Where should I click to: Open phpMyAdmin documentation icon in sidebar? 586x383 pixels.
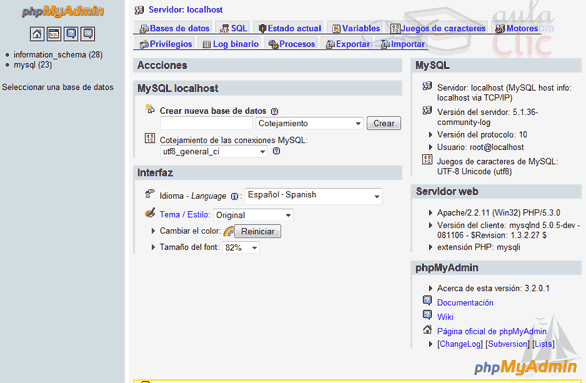point(71,34)
